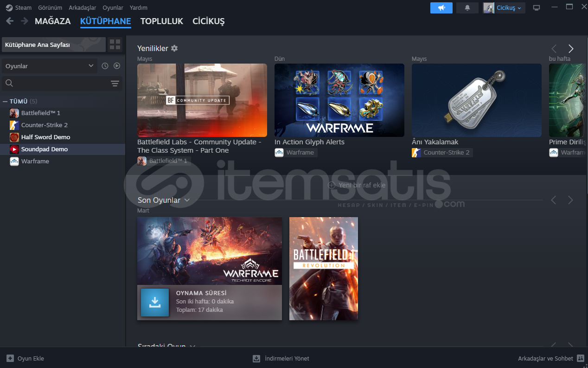Open the Warframe glyph alerts thumbnail
Image resolution: width=588 pixels, height=368 pixels.
(x=339, y=100)
